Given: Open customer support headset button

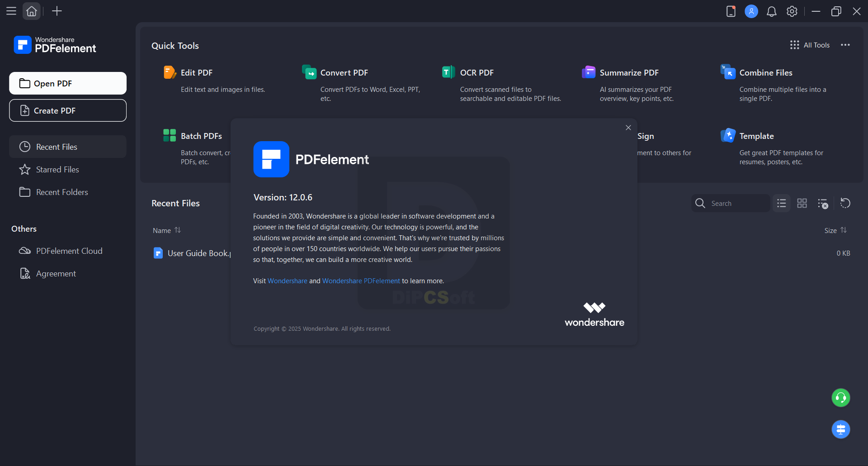Looking at the screenshot, I should tap(841, 398).
